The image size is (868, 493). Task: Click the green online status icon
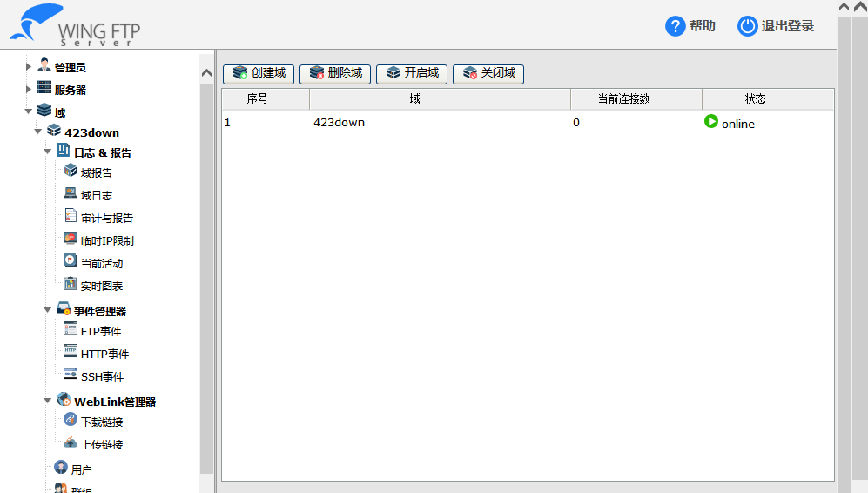pos(711,122)
